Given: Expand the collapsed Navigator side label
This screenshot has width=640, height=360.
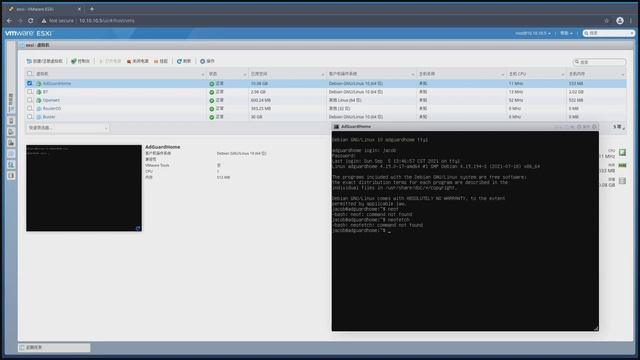Looking at the screenshot, I should (11, 102).
